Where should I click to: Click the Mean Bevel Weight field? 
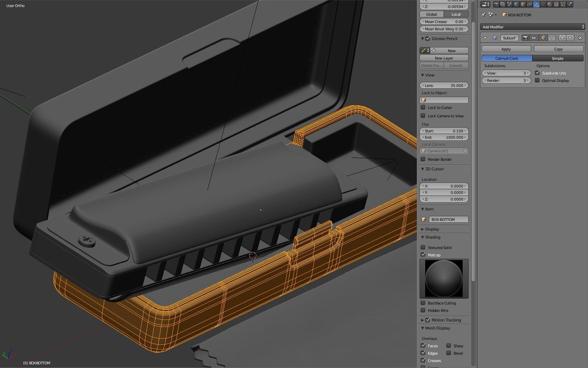[444, 29]
